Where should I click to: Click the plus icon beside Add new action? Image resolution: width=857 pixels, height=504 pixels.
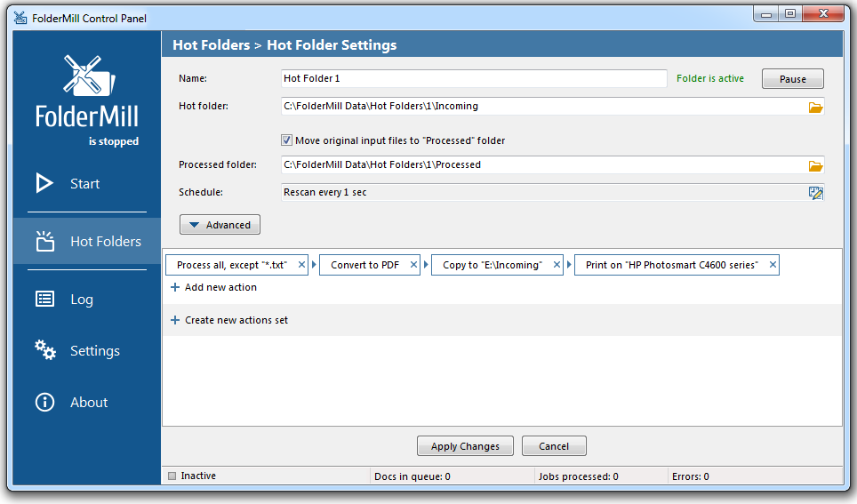(x=175, y=287)
